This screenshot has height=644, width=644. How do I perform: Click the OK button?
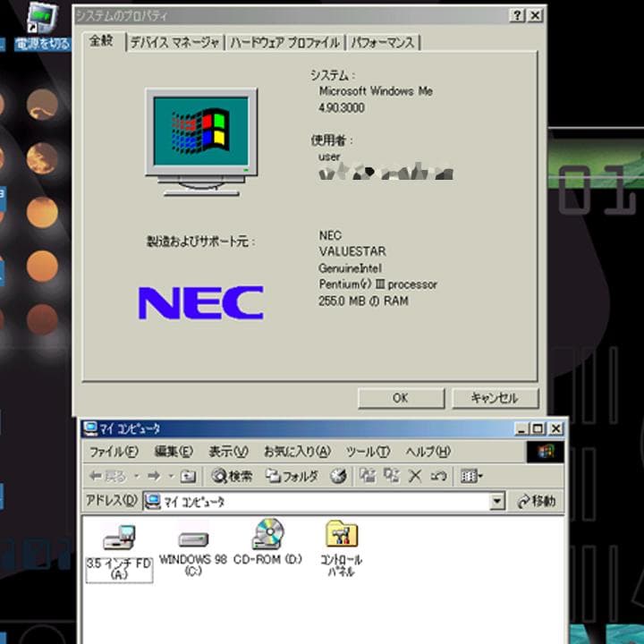(x=401, y=398)
